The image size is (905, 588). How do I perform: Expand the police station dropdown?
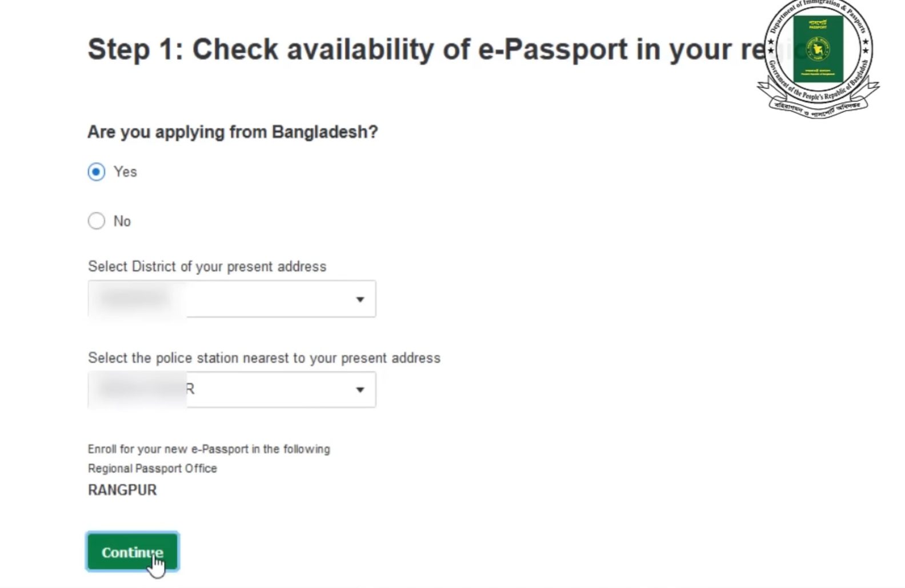tap(231, 389)
